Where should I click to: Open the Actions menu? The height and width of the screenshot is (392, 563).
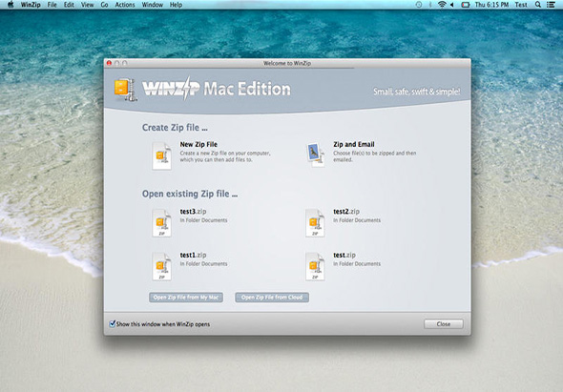click(x=125, y=5)
